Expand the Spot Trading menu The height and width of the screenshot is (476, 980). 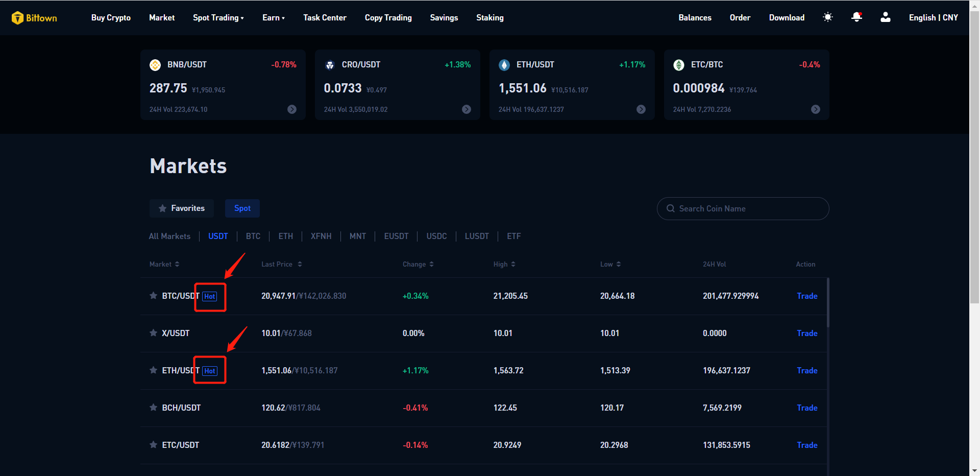(218, 18)
